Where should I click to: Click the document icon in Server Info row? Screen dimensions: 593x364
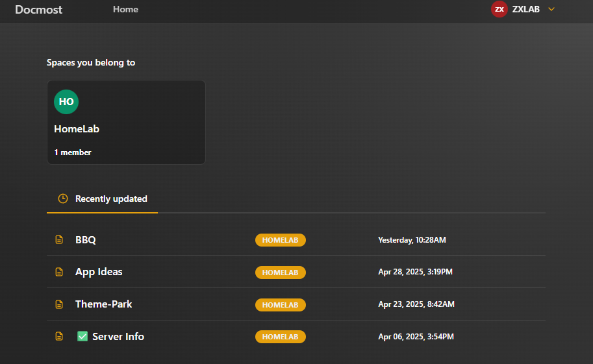59,337
